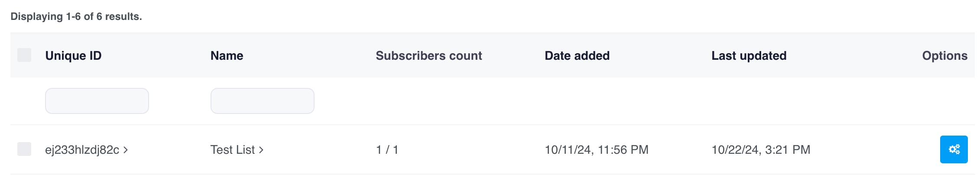Viewport: 980px width, 175px height.
Task: Focus the Name filter field
Action: [262, 101]
